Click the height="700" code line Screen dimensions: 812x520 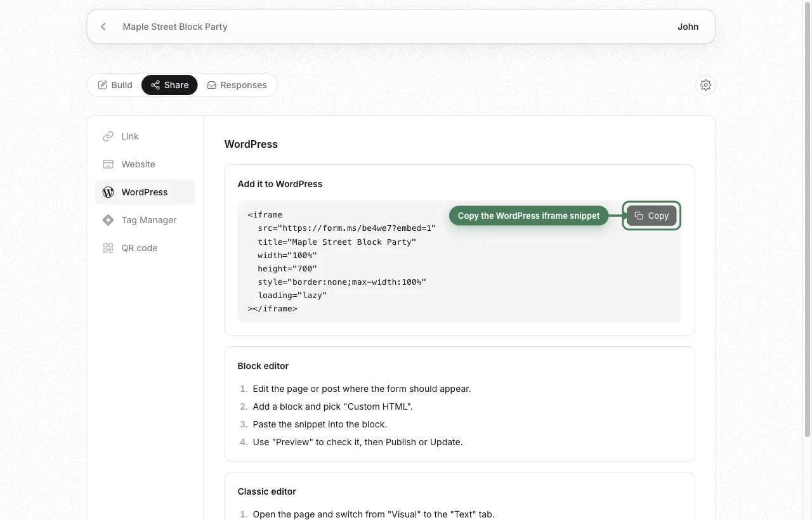point(287,268)
